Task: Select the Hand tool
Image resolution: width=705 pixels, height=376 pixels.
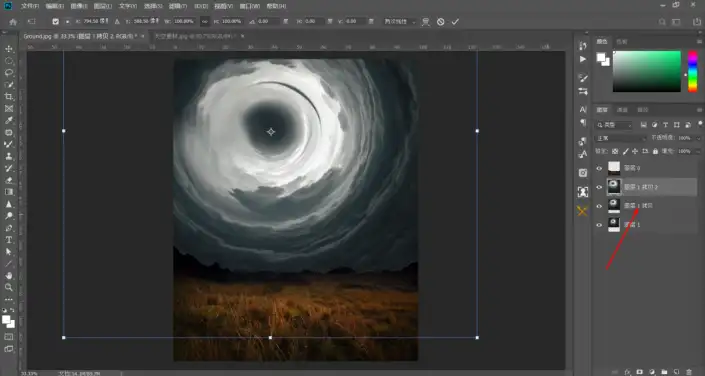Action: pyautogui.click(x=9, y=276)
